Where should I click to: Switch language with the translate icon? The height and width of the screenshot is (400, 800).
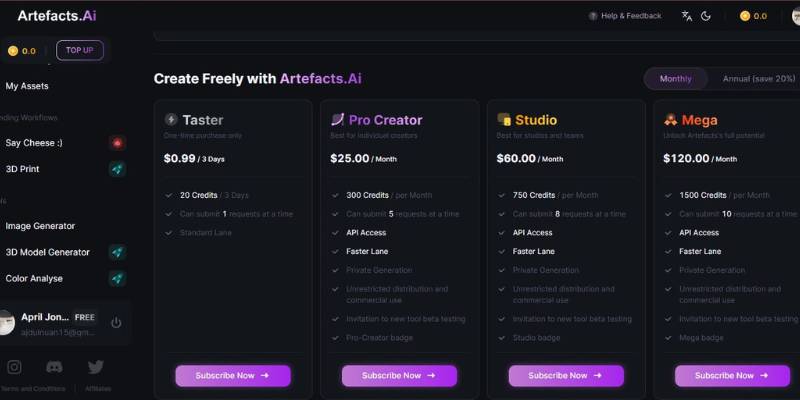click(686, 16)
